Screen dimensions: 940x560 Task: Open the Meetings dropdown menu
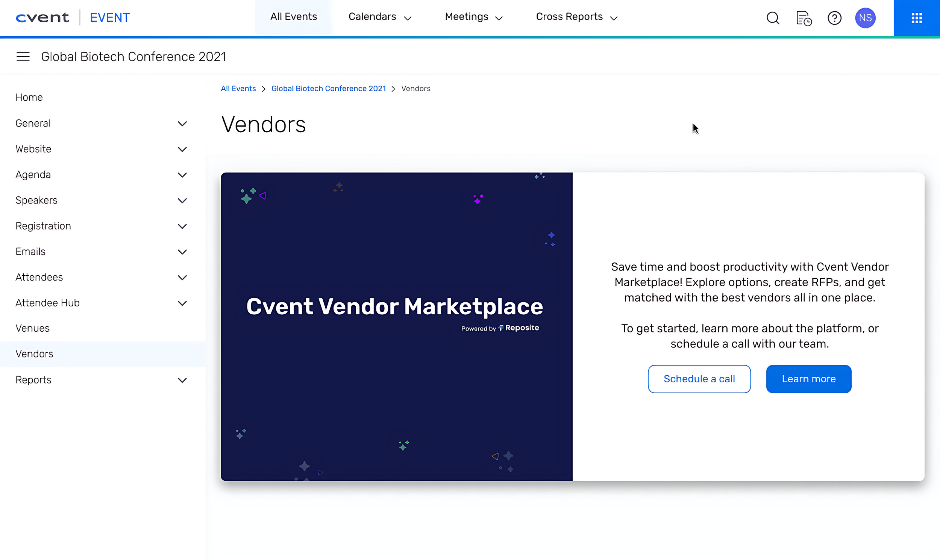point(474,17)
